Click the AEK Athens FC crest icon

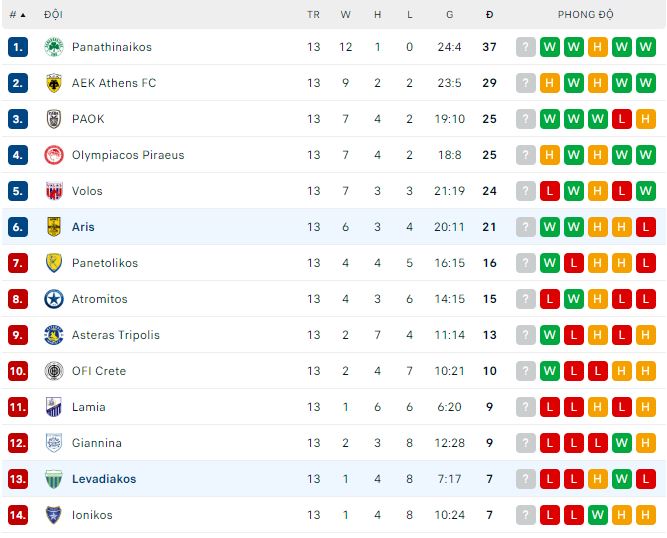(x=54, y=83)
